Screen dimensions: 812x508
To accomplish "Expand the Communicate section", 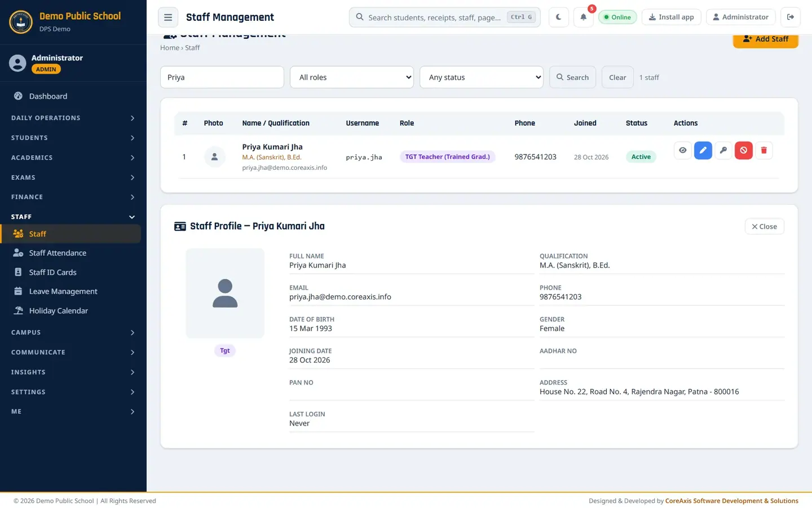I will click(73, 352).
